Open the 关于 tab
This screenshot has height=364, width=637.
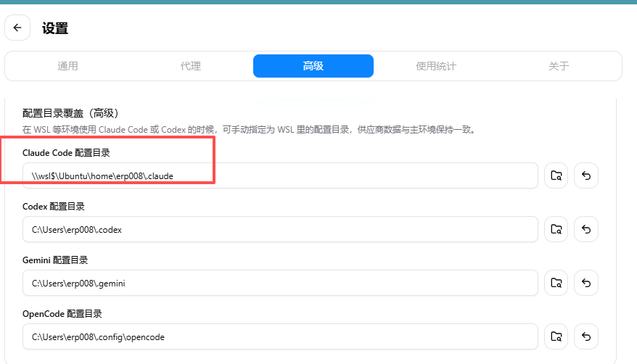pyautogui.click(x=559, y=66)
